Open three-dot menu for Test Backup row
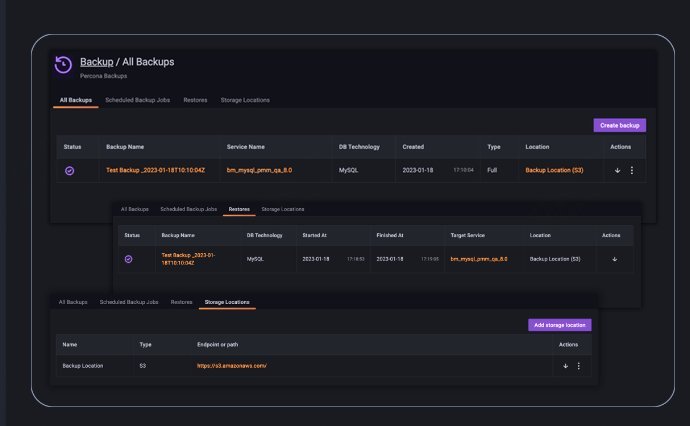690x426 pixels. 631,171
